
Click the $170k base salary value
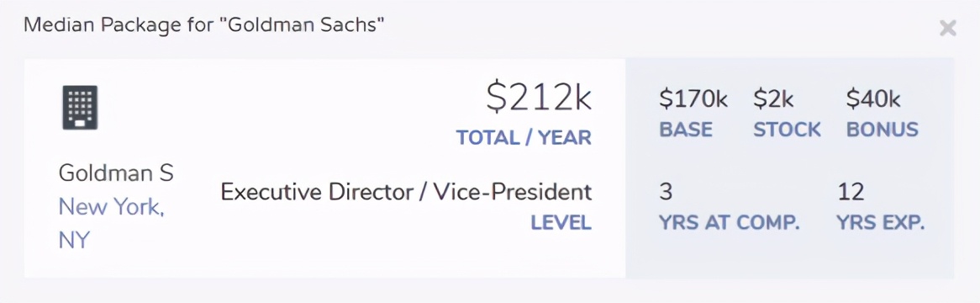point(693,99)
